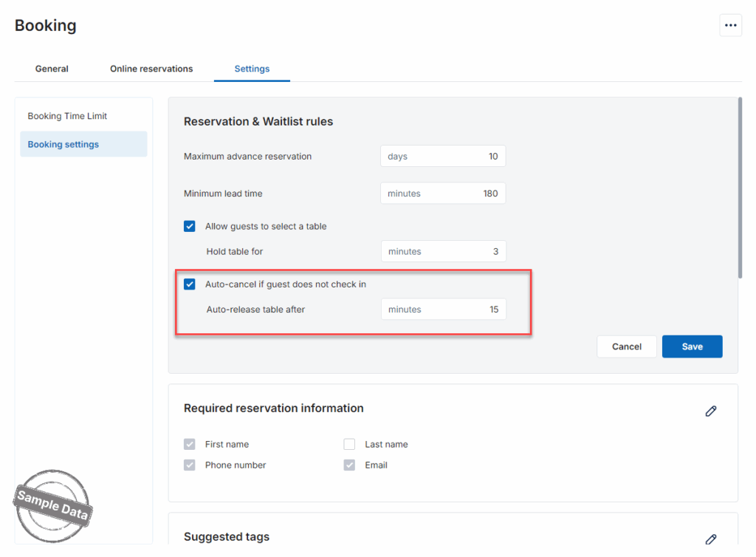
Task: Focus the Minimum lead time minutes field
Action: [443, 194]
